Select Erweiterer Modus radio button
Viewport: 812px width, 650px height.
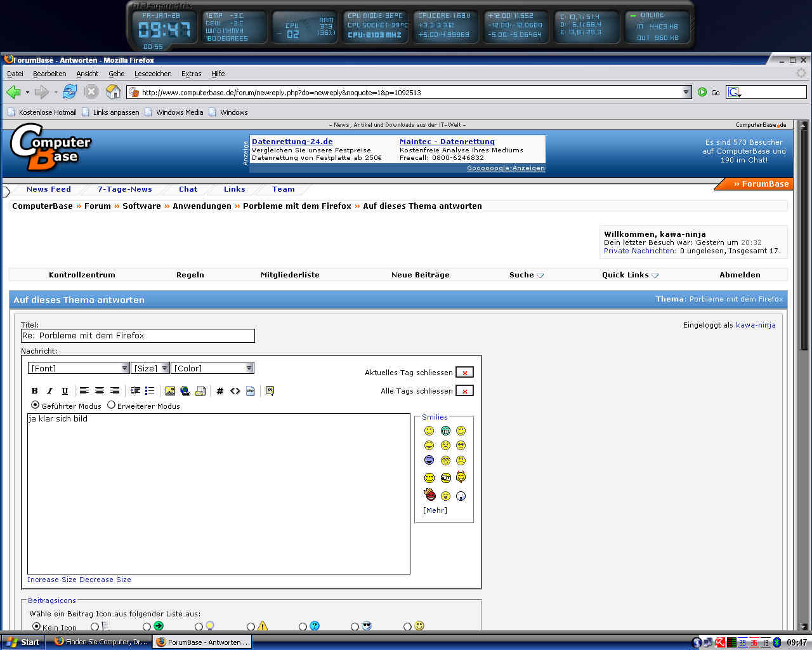point(112,405)
